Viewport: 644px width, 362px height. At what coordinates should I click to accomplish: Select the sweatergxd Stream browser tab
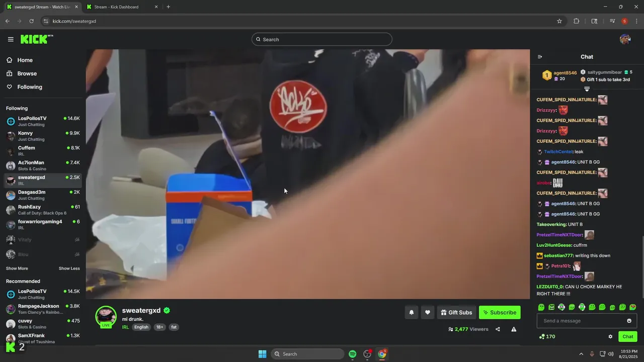point(41,7)
